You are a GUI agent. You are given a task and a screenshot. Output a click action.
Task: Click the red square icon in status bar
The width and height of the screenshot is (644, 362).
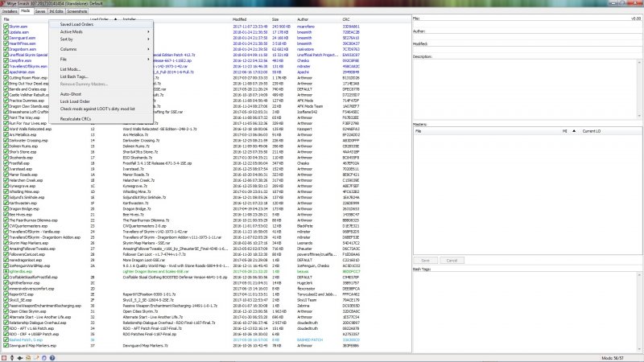click(4, 358)
